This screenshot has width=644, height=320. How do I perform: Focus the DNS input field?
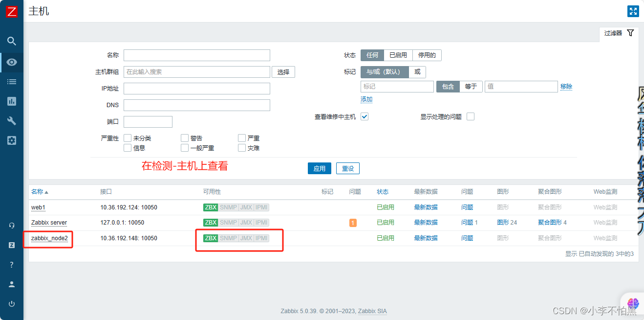pos(197,105)
